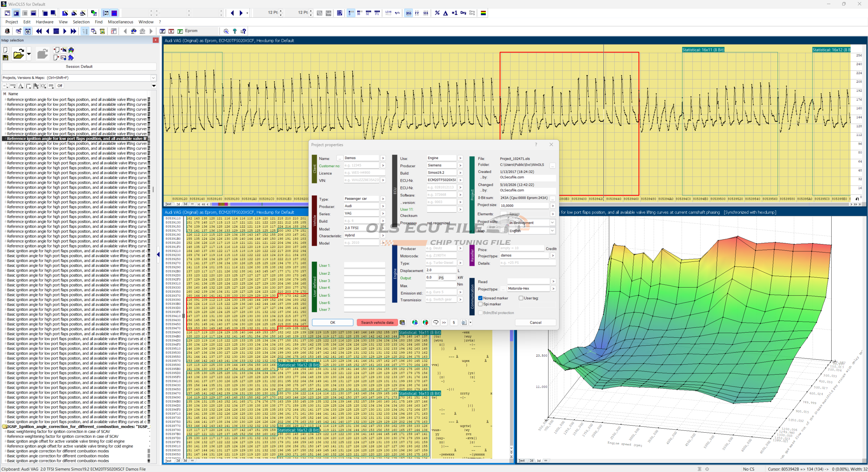Viewport: 868px width, 472px height.
Task: Open dropdown arrow next to open-folder icon
Action: 28,54
